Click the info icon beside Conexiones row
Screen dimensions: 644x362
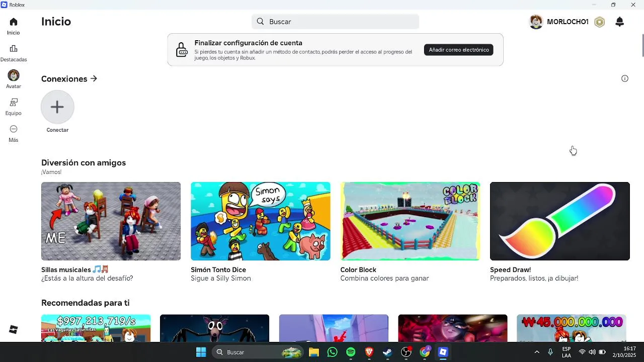[x=625, y=78]
